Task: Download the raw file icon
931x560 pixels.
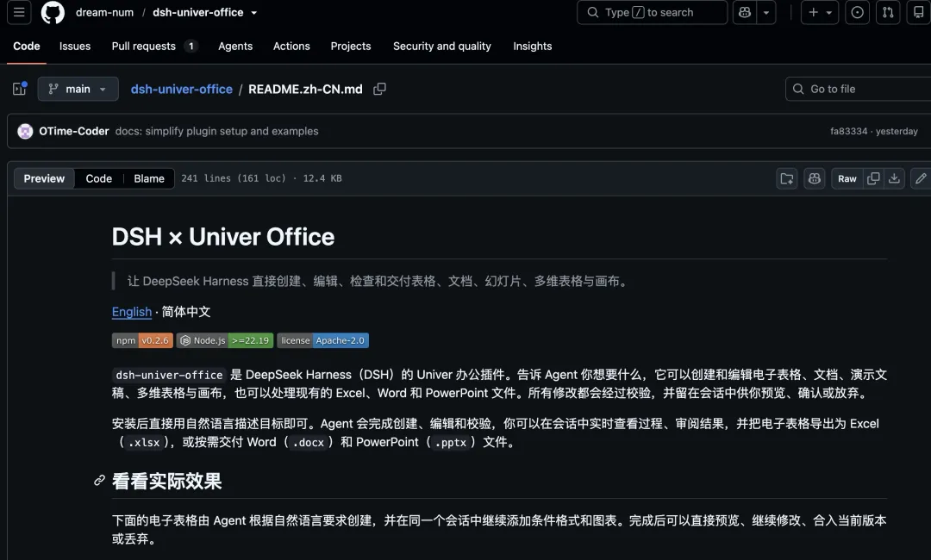Action: [894, 178]
